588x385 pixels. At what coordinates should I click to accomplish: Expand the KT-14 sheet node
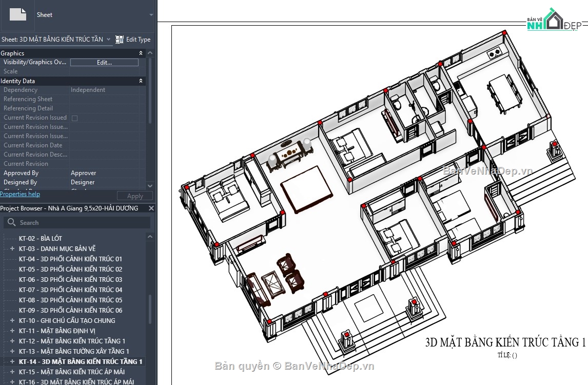tap(12, 361)
